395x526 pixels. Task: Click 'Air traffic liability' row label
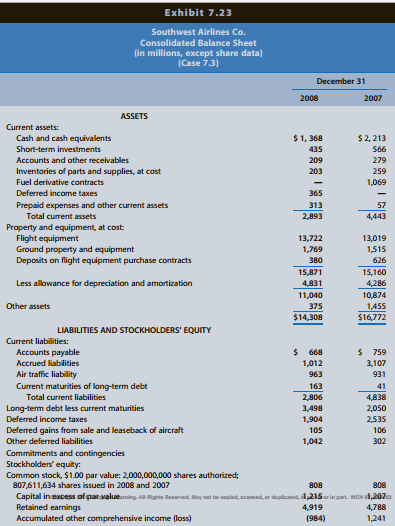(46, 374)
